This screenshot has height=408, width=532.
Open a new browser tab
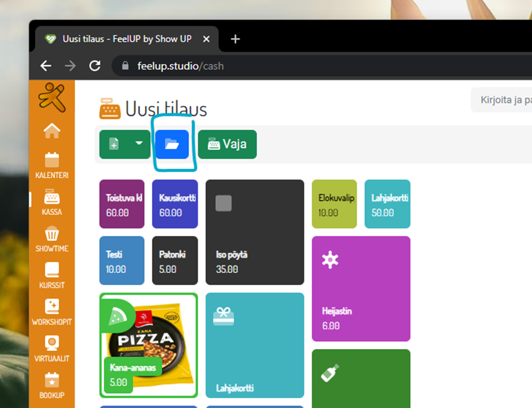pyautogui.click(x=235, y=39)
